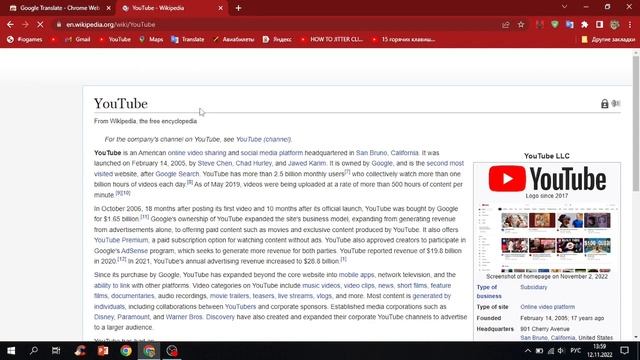Open the Google Translate extension icon
Image resolution: width=640 pixels, height=360 pixels.
pyautogui.click(x=569, y=25)
